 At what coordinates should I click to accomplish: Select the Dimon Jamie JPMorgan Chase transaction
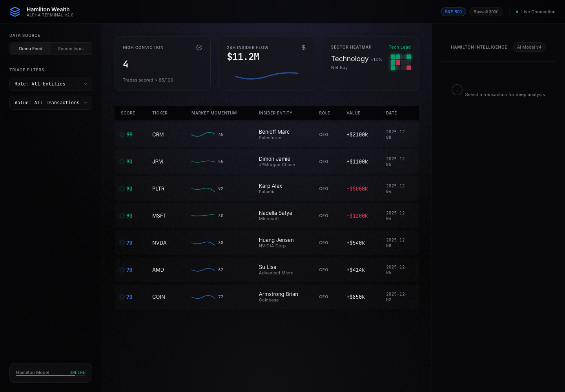[x=267, y=162]
